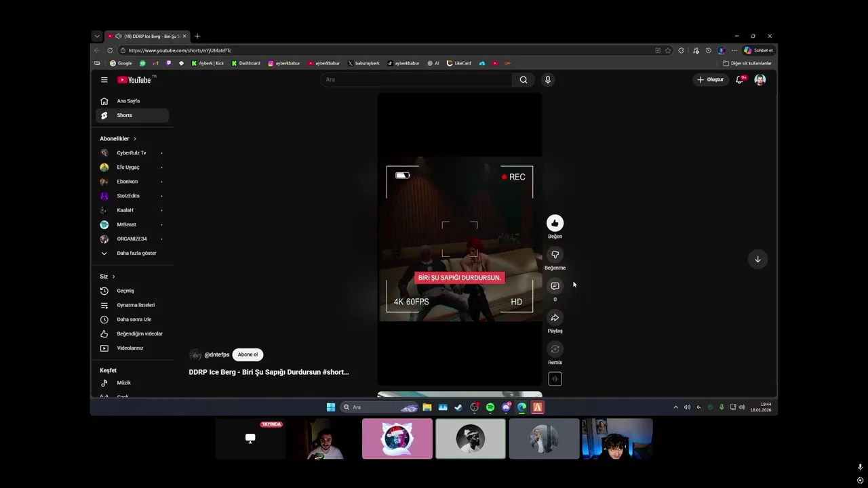Share the short using Paylaş

click(555, 318)
